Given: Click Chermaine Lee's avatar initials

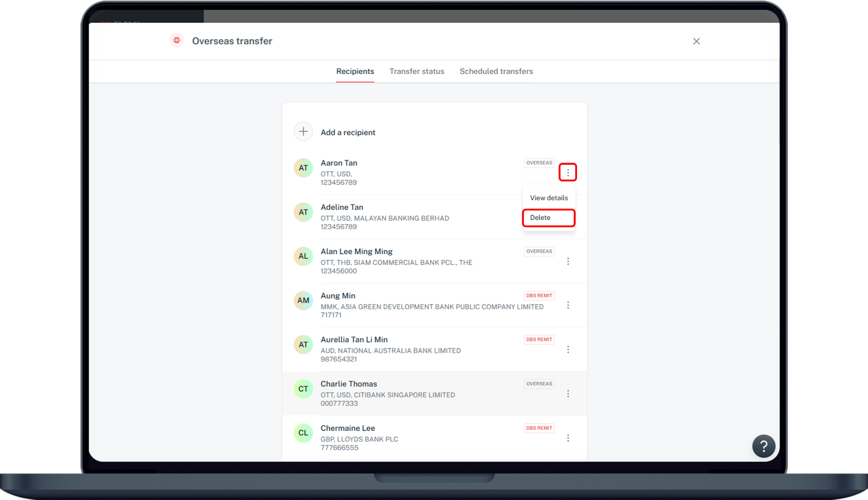Looking at the screenshot, I should point(303,433).
